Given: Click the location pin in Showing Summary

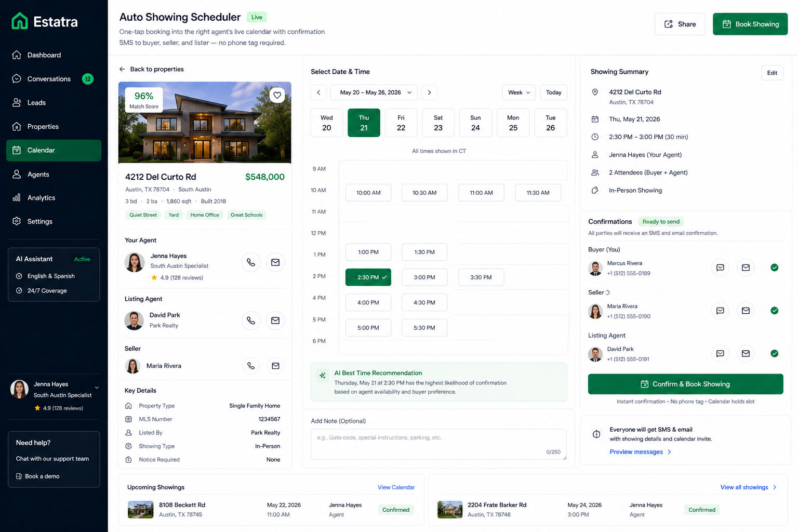Looking at the screenshot, I should 595,92.
